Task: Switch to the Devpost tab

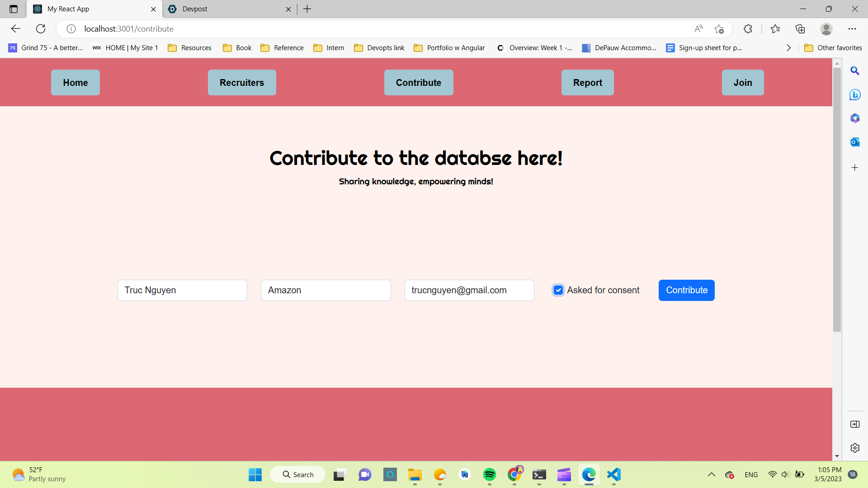Action: pyautogui.click(x=226, y=9)
